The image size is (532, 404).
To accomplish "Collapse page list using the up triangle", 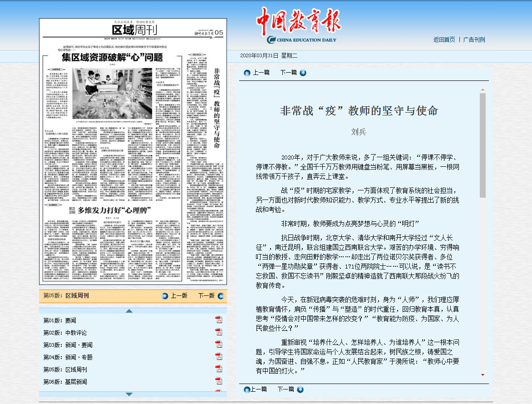I will [x=129, y=311].
